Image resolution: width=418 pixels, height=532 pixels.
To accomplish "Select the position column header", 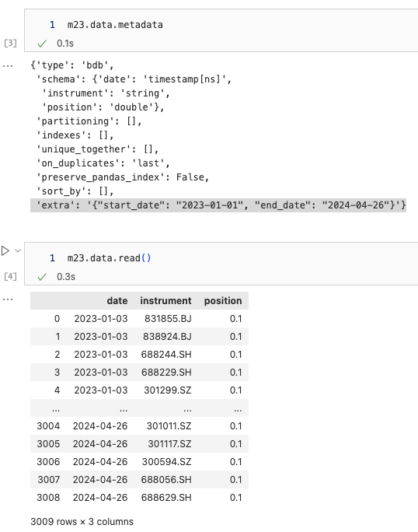I will click(223, 301).
